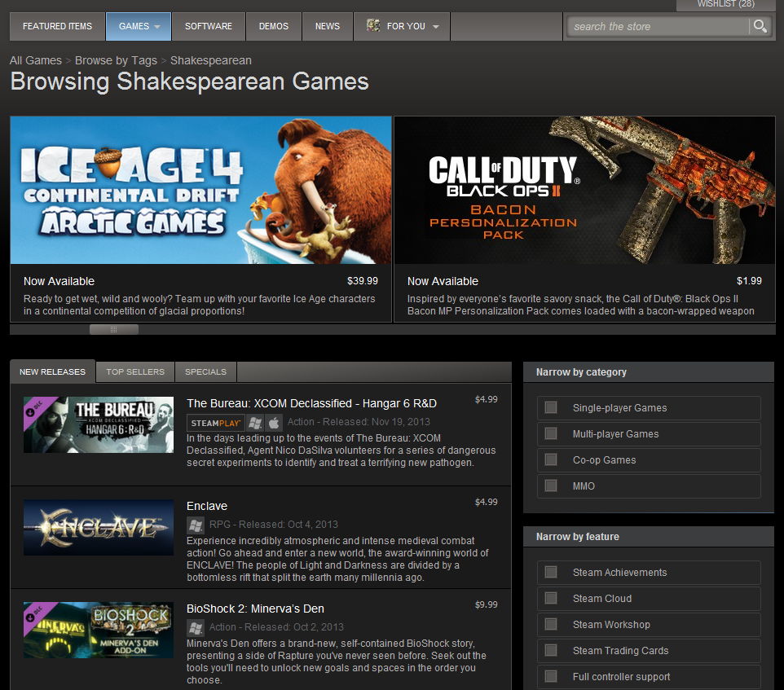The height and width of the screenshot is (690, 784).
Task: Click the For You avatar icon
Action: (x=373, y=26)
